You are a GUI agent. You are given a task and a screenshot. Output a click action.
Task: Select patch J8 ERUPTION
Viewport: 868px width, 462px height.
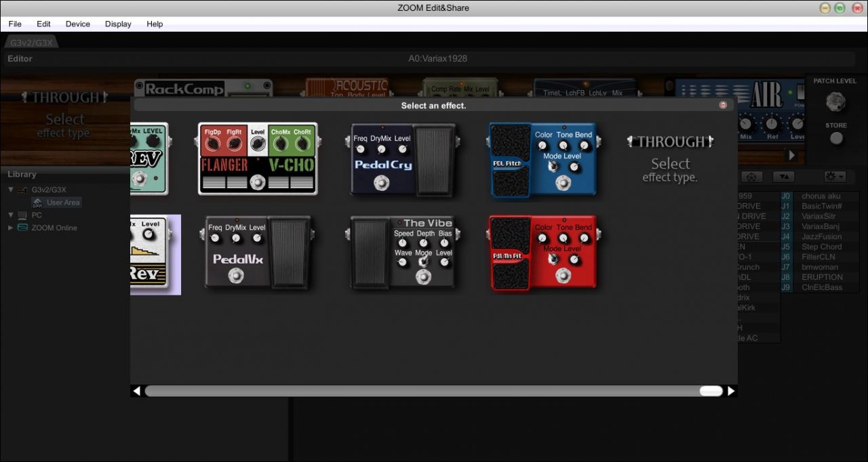[820, 277]
